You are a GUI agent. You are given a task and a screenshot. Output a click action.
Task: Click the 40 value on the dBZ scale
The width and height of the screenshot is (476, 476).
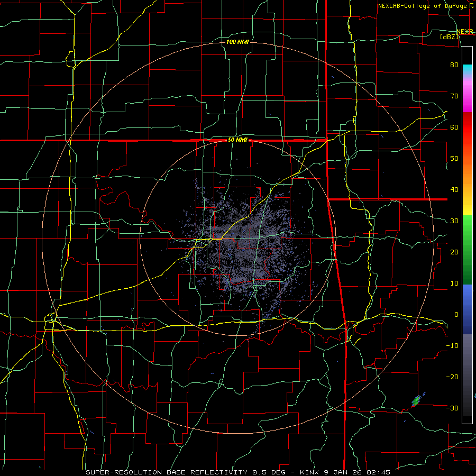tap(454, 190)
